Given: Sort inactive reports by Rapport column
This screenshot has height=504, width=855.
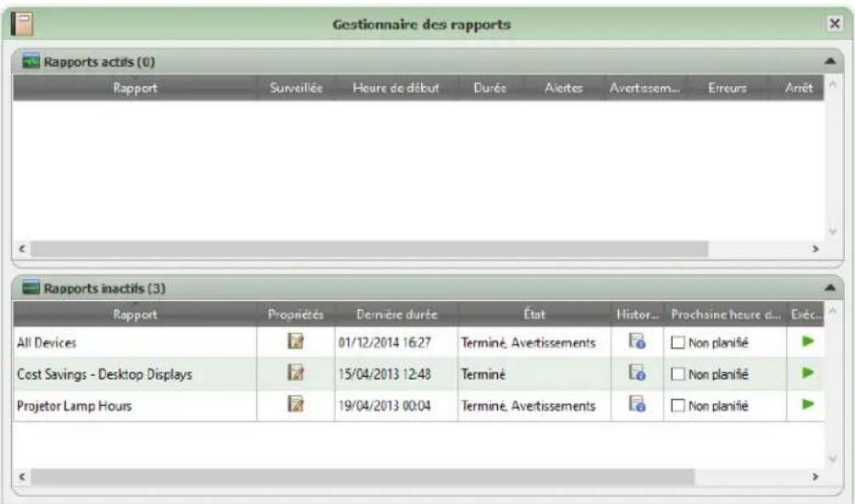Looking at the screenshot, I should point(135,315).
